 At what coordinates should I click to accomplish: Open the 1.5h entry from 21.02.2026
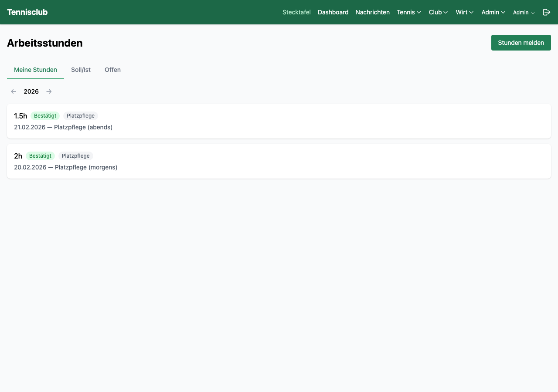click(x=279, y=122)
